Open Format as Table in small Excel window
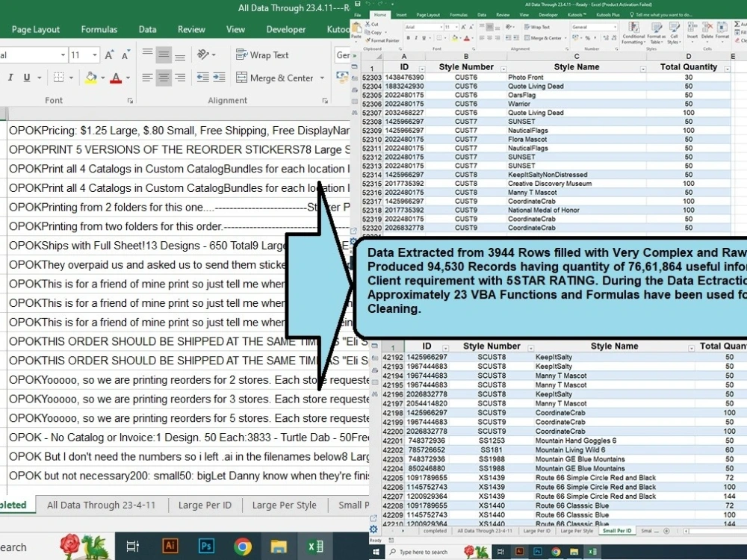This screenshot has height=560, width=747. pos(657,33)
